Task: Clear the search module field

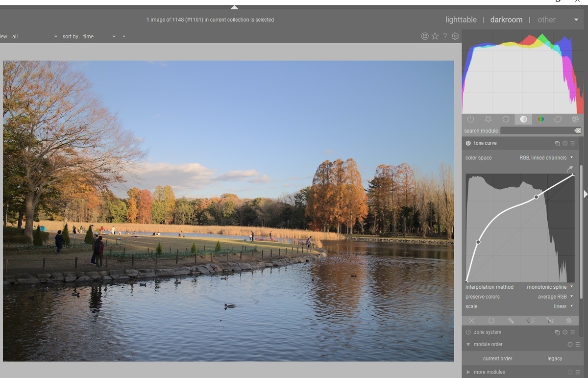Action: (577, 131)
